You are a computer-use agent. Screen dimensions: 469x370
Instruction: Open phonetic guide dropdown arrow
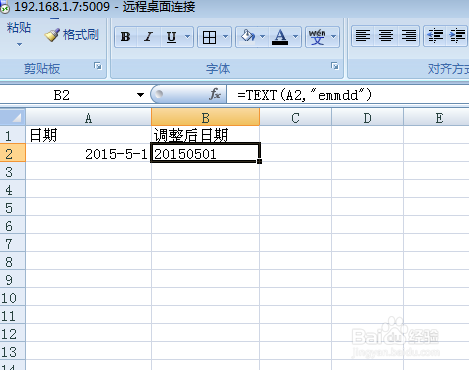point(333,36)
